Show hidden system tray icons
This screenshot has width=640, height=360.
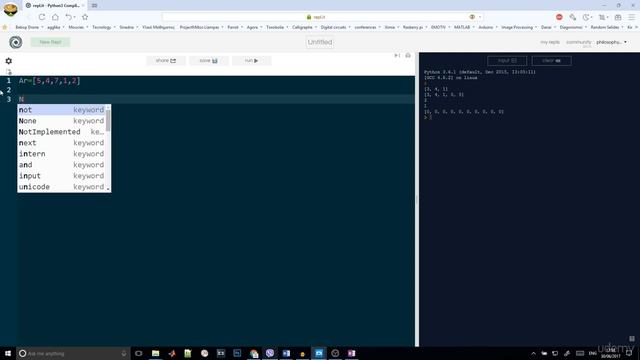coord(533,353)
